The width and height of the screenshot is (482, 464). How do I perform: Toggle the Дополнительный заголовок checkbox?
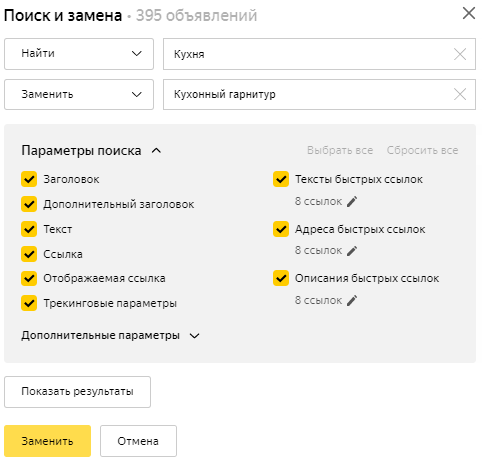(29, 204)
